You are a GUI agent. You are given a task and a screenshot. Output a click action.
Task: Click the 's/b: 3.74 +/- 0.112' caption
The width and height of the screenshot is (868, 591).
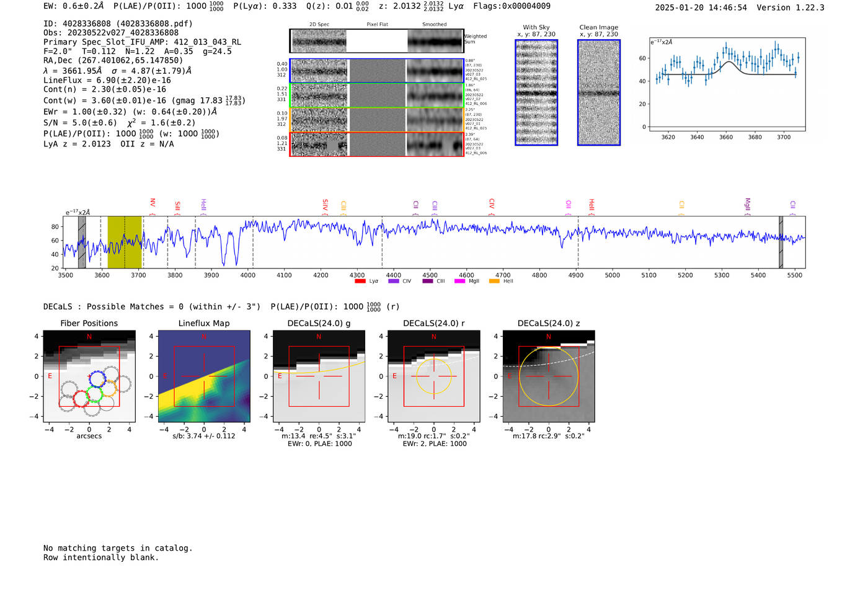pyautogui.click(x=204, y=436)
